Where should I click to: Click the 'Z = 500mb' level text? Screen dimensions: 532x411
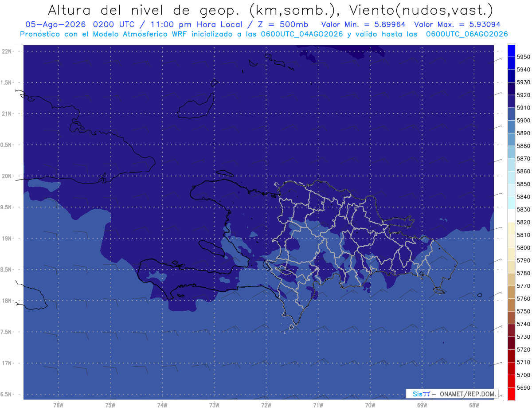coord(280,24)
